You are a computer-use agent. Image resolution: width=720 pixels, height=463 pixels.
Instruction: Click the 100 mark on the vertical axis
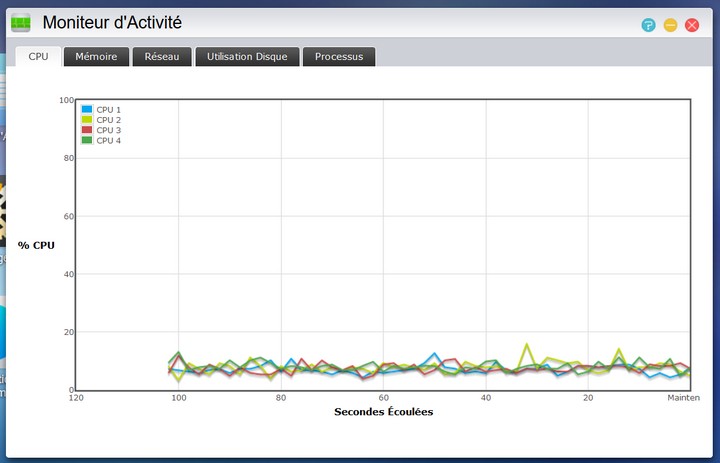(x=67, y=100)
